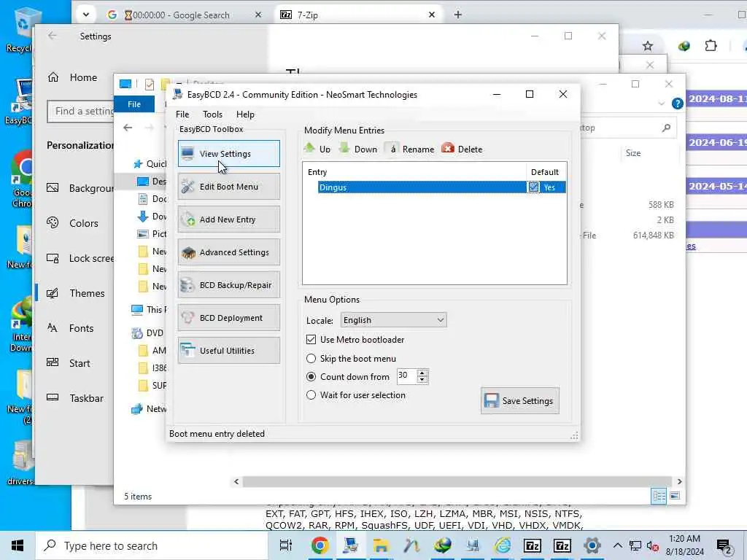Open Colors in Settings sidebar
Viewport: 747px width, 560px height.
click(72, 223)
